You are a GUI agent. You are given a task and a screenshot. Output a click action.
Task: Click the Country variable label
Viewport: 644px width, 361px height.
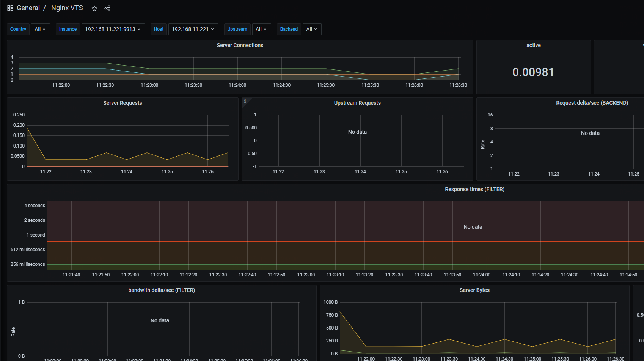coord(18,29)
